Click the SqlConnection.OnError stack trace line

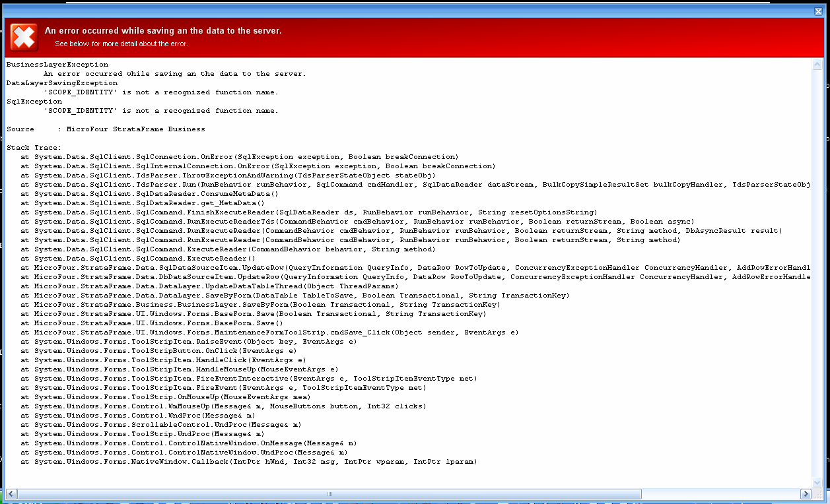click(239, 157)
